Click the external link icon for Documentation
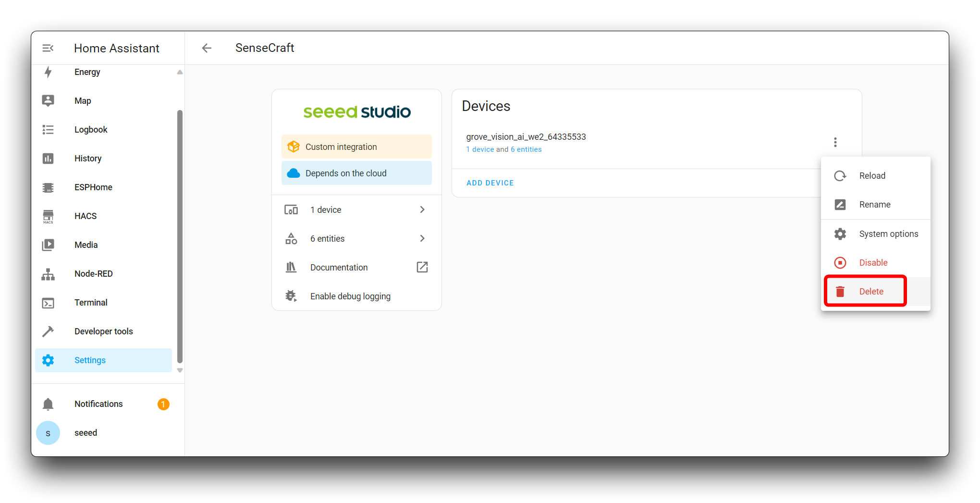Viewport: 980px width, 503px height. pyautogui.click(x=422, y=267)
